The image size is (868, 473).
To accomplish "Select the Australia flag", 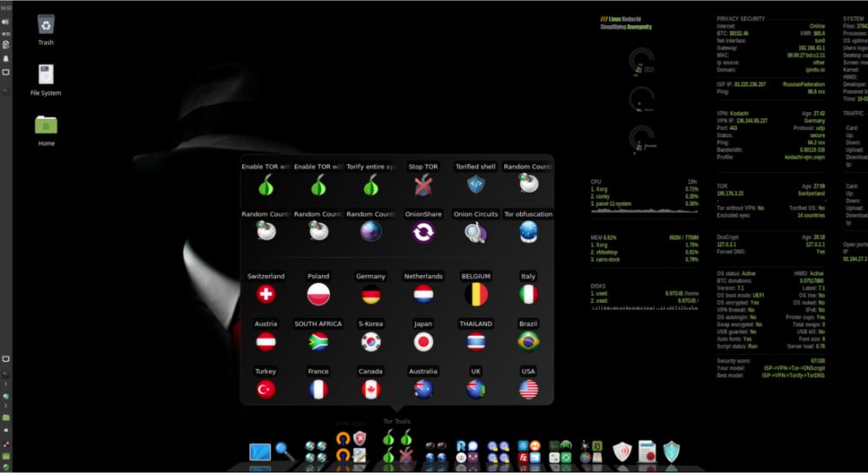I will 423,390.
